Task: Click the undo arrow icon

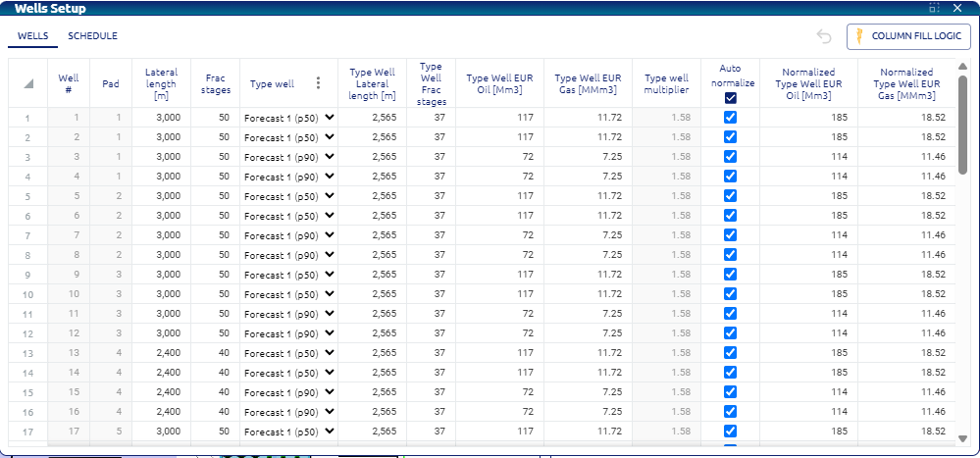Action: [824, 37]
